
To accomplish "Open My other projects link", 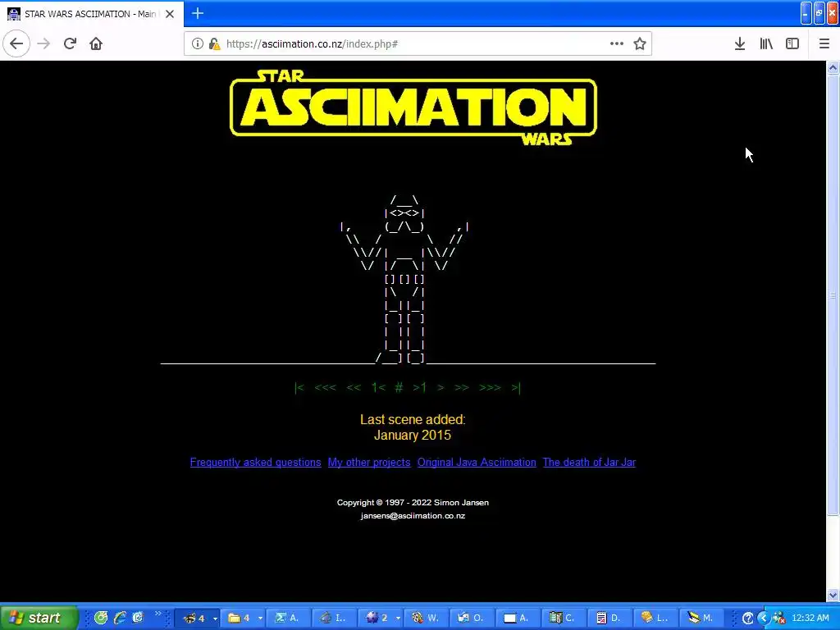I will tap(369, 463).
